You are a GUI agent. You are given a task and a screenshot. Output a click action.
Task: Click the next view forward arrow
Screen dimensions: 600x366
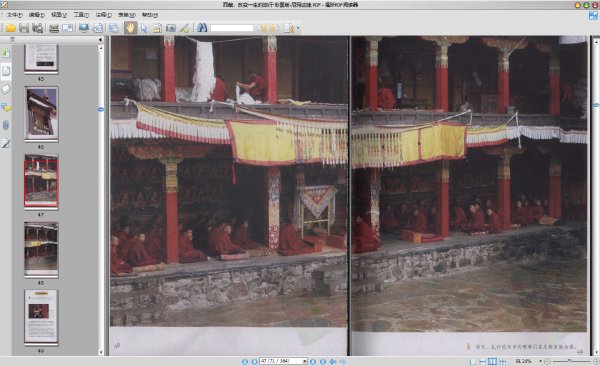click(x=343, y=362)
